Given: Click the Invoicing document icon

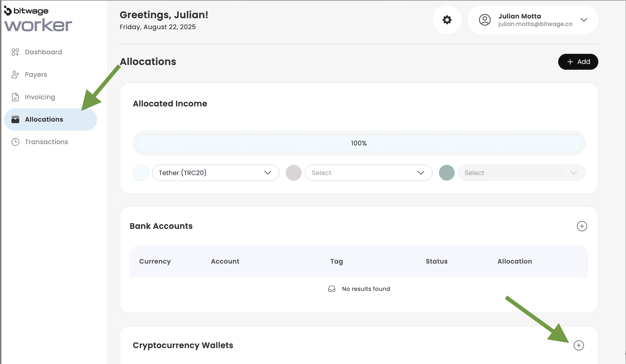Looking at the screenshot, I should (15, 97).
